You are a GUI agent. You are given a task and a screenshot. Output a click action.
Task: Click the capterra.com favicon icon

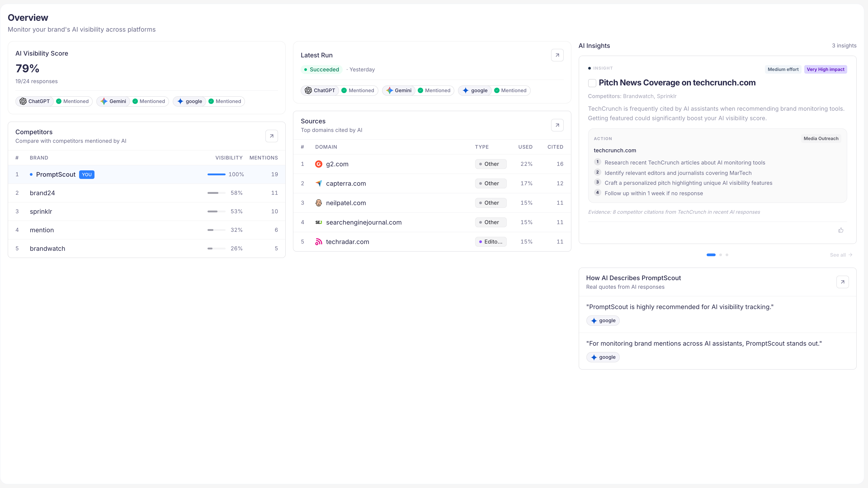click(318, 183)
